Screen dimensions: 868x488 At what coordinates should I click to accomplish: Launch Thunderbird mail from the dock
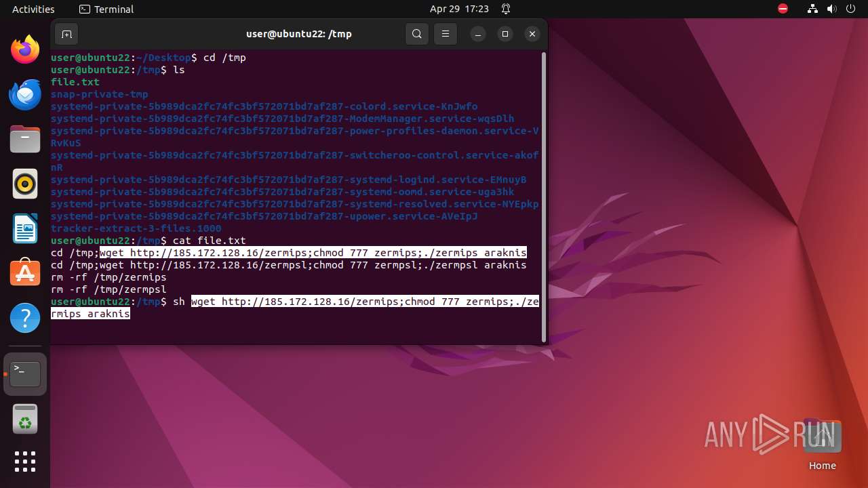pyautogui.click(x=25, y=94)
